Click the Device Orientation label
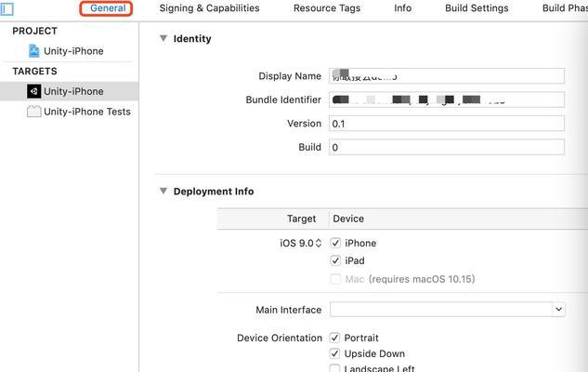Screen dimensions: 588x372 pos(280,338)
